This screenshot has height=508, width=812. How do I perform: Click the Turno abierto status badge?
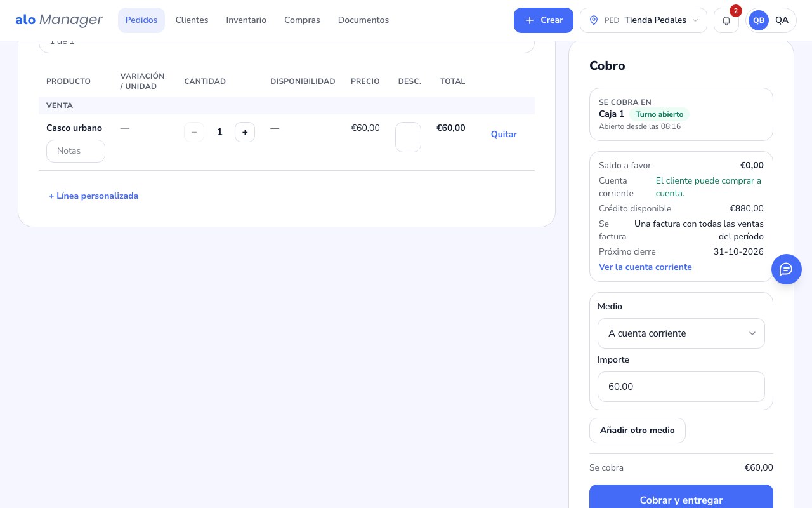[660, 114]
